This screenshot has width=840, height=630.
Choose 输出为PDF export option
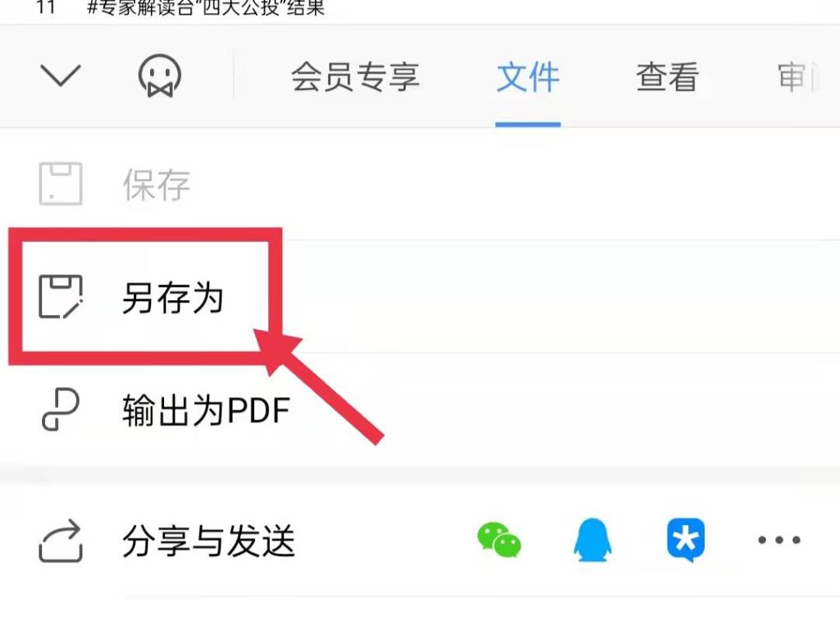pos(206,410)
